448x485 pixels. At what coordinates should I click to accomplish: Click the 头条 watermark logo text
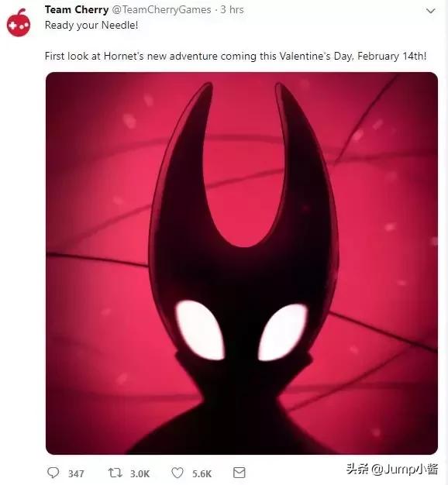coord(357,469)
